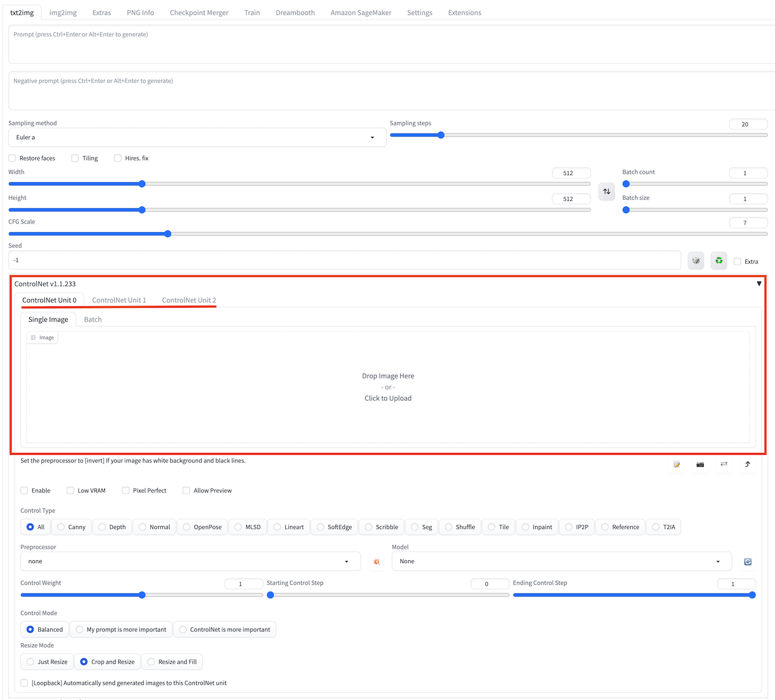
Task: Switch to the img2img tab
Action: point(63,13)
